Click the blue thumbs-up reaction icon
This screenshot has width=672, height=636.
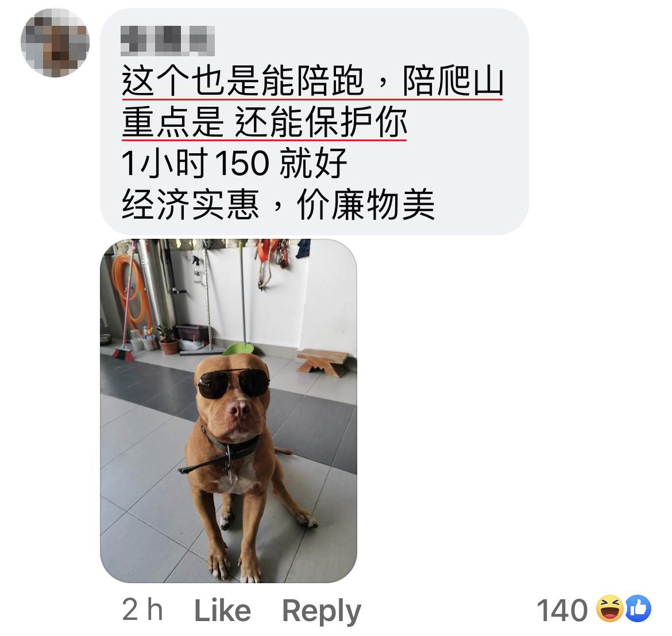[x=638, y=608]
